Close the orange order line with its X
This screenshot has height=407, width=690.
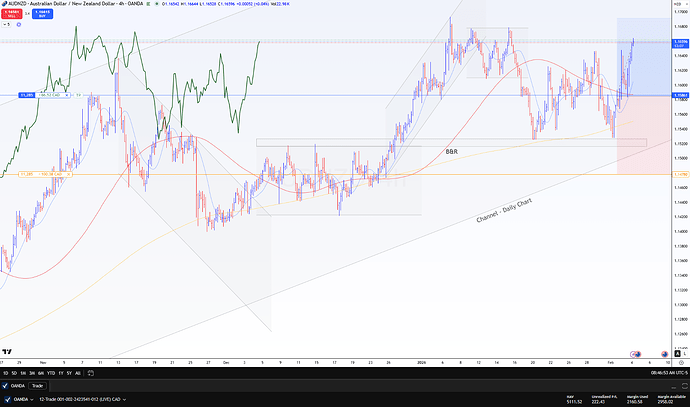pyautogui.click(x=69, y=174)
